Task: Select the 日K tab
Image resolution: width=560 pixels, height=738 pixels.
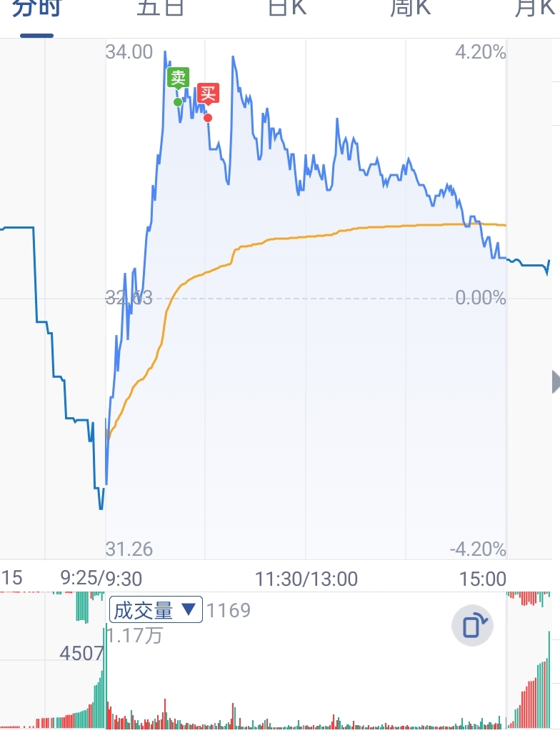Action: [x=287, y=8]
